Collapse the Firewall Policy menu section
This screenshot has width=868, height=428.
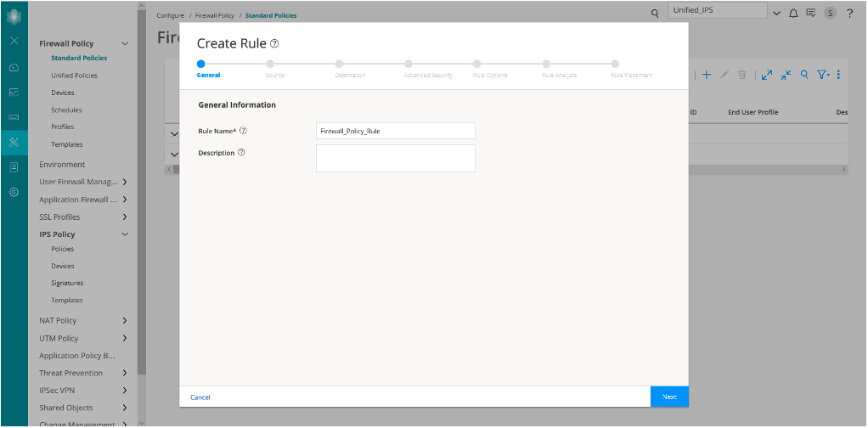pos(125,43)
